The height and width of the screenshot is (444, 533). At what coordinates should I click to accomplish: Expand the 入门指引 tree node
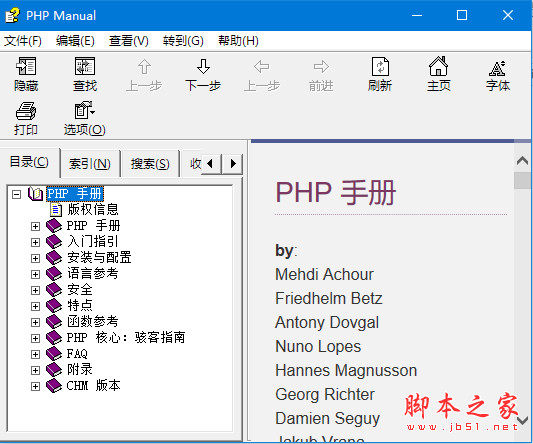click(35, 242)
